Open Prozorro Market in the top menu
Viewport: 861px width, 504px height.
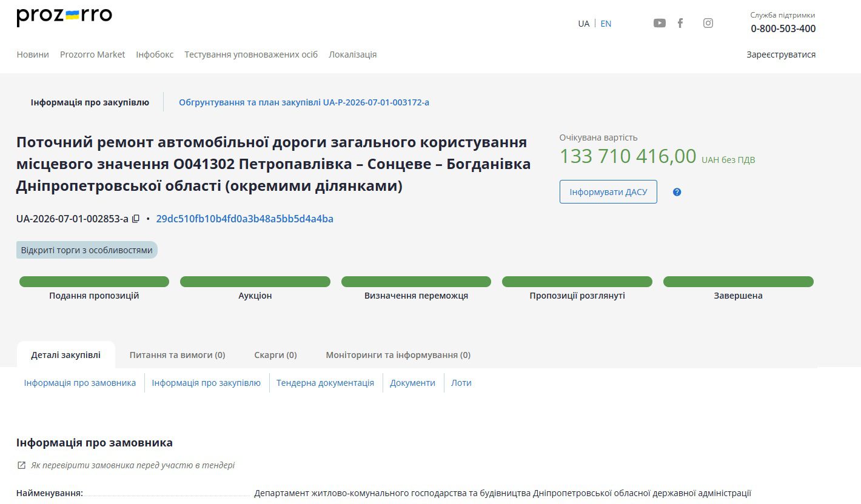[x=92, y=55]
